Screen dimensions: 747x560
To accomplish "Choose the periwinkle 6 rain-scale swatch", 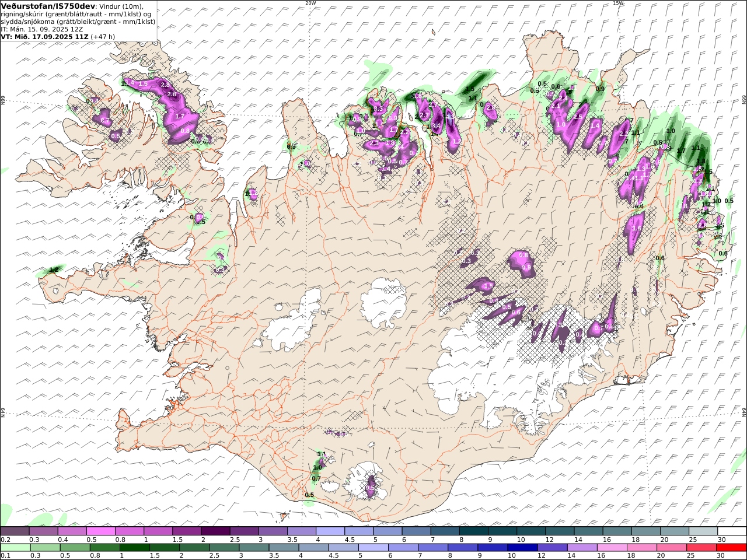I will click(x=403, y=548).
